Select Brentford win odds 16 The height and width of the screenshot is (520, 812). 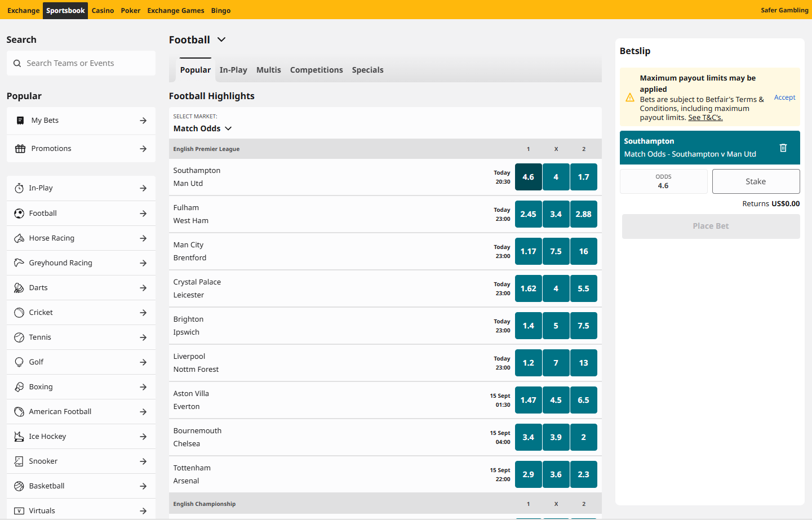(584, 251)
